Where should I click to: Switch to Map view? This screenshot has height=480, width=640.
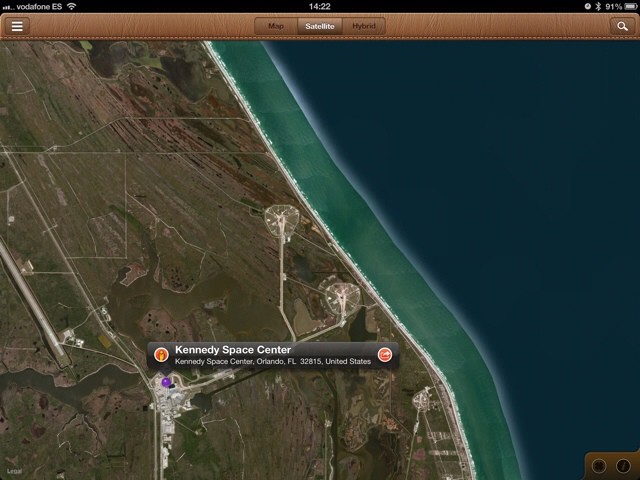(x=276, y=26)
